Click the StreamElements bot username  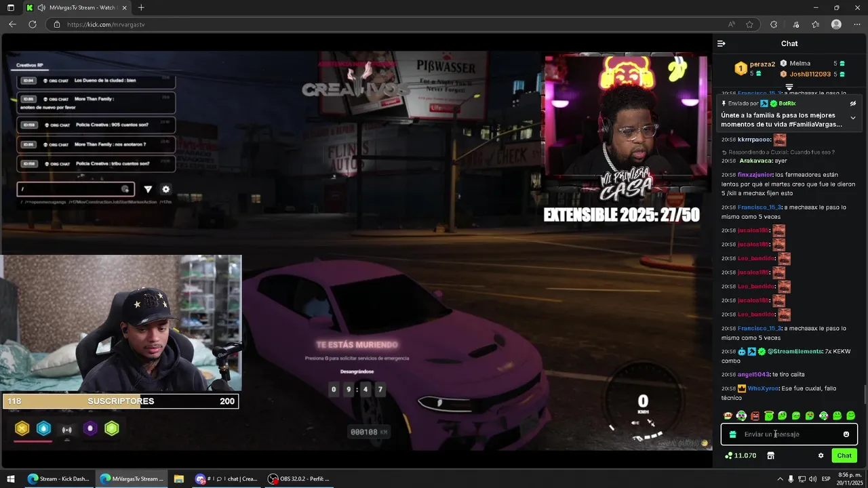(795, 352)
